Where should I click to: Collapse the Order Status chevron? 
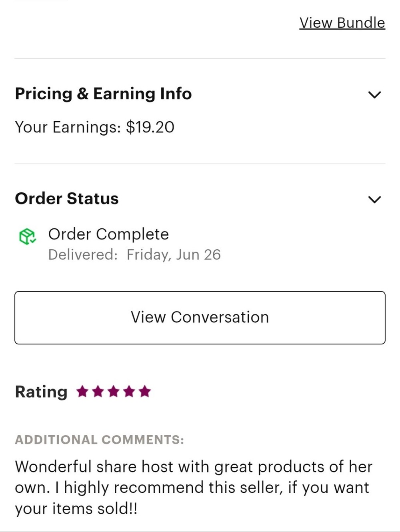coord(374,199)
